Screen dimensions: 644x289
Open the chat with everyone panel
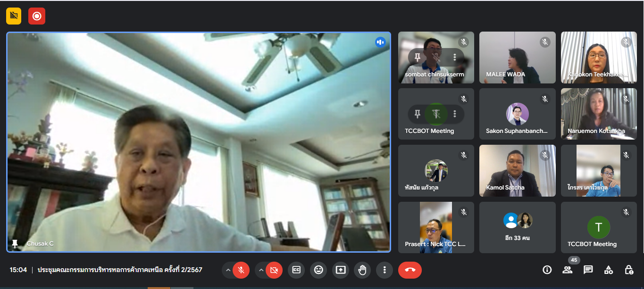pyautogui.click(x=588, y=270)
